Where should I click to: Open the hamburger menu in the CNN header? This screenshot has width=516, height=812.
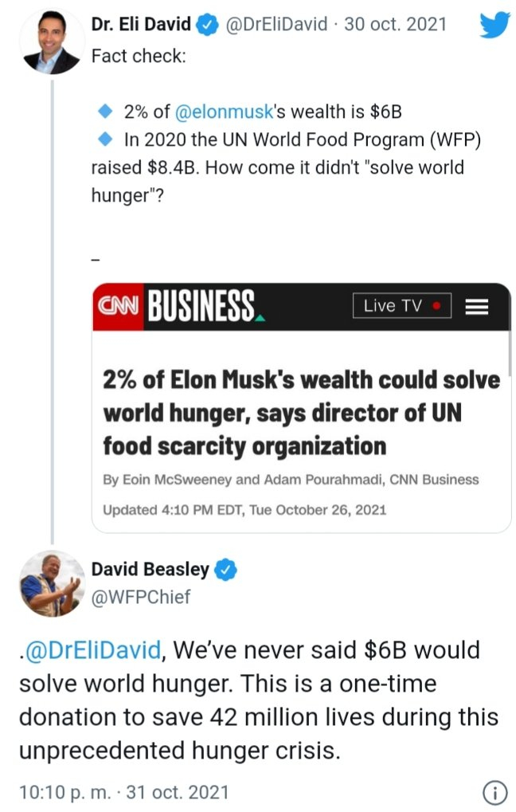(477, 304)
